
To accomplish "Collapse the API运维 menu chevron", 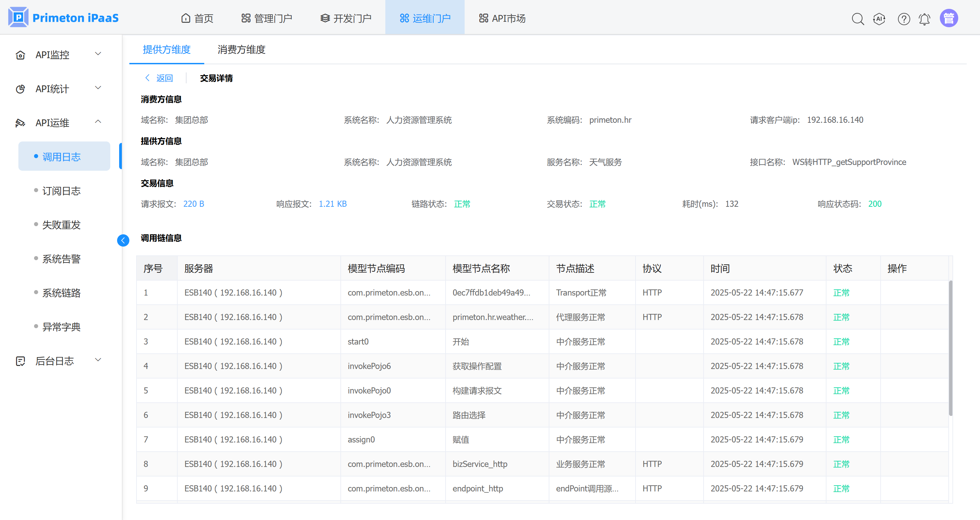I will 98,122.
